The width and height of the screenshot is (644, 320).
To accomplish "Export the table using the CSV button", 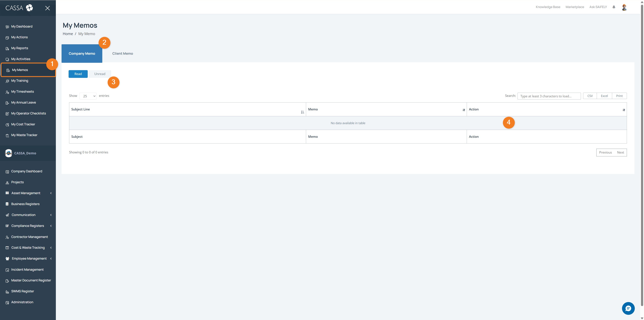I will coord(590,96).
